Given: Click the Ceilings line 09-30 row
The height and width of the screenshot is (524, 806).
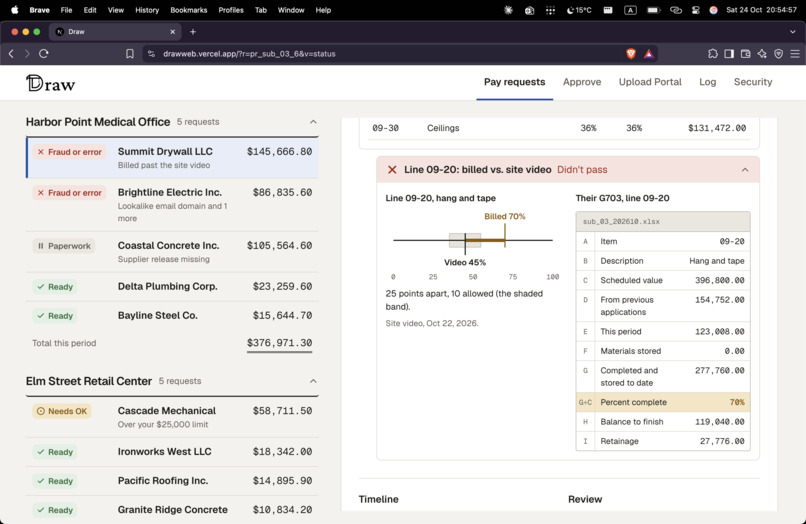Looking at the screenshot, I should (x=559, y=128).
